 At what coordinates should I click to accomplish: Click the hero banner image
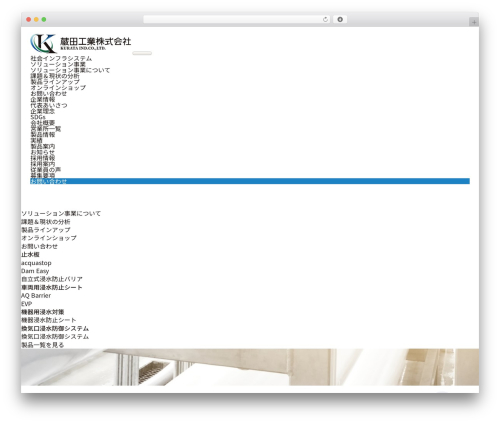point(250,367)
